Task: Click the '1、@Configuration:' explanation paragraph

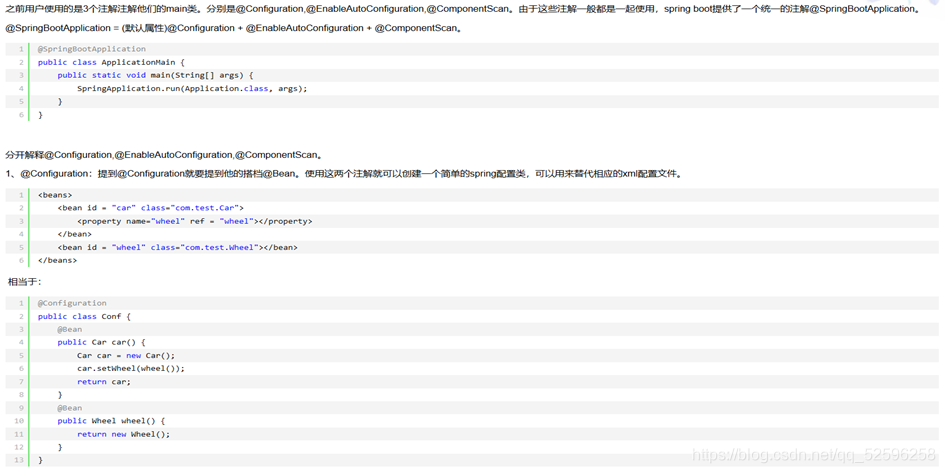Action: click(x=344, y=174)
